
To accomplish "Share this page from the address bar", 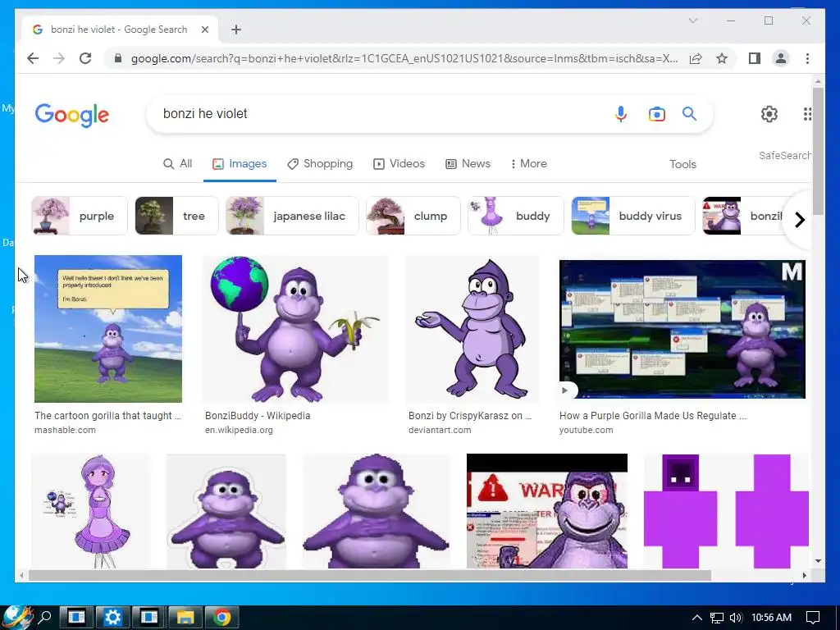I will tap(696, 58).
